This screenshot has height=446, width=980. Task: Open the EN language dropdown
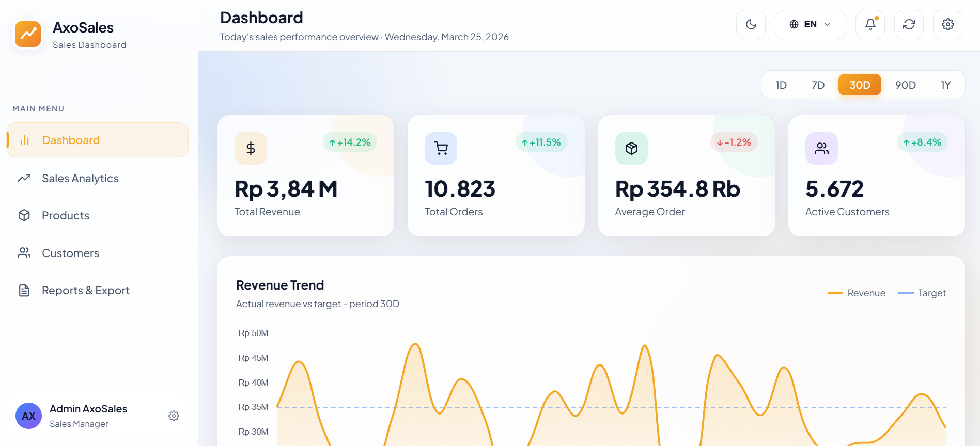[810, 24]
